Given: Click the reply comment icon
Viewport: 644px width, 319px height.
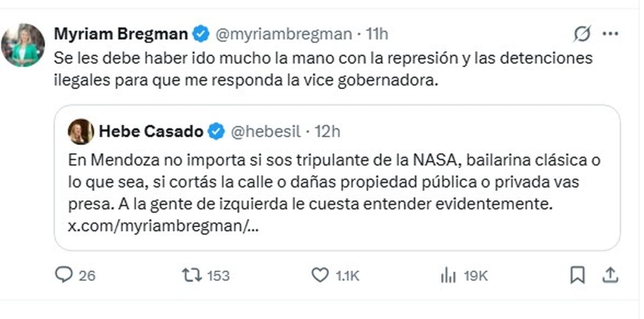Looking at the screenshot, I should (x=64, y=275).
